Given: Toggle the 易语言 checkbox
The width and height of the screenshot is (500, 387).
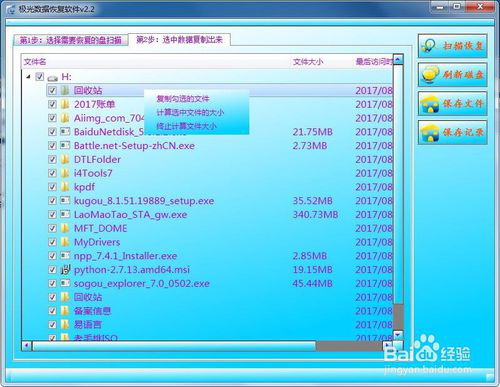Looking at the screenshot, I should 52,324.
